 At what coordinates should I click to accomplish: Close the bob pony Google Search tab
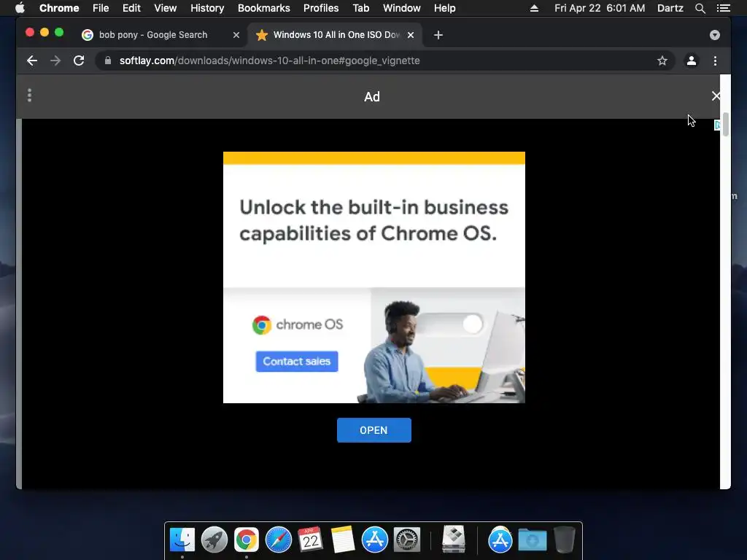click(x=236, y=35)
